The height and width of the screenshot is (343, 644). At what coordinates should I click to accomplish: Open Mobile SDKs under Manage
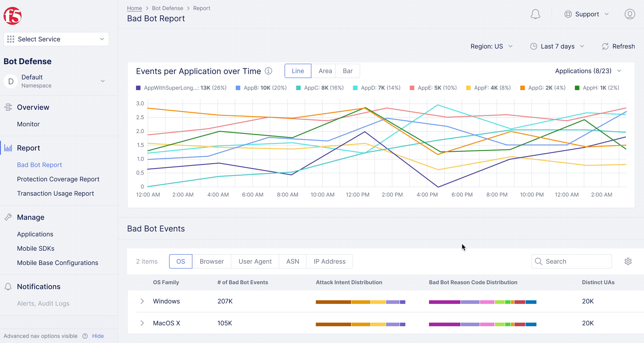click(x=36, y=249)
